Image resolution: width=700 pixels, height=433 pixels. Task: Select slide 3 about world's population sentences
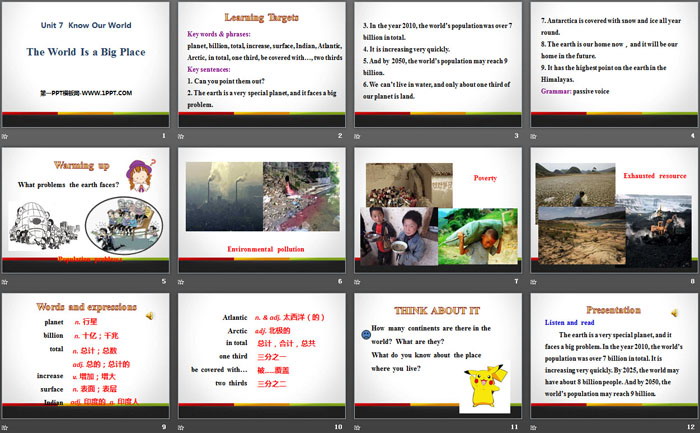click(x=438, y=65)
